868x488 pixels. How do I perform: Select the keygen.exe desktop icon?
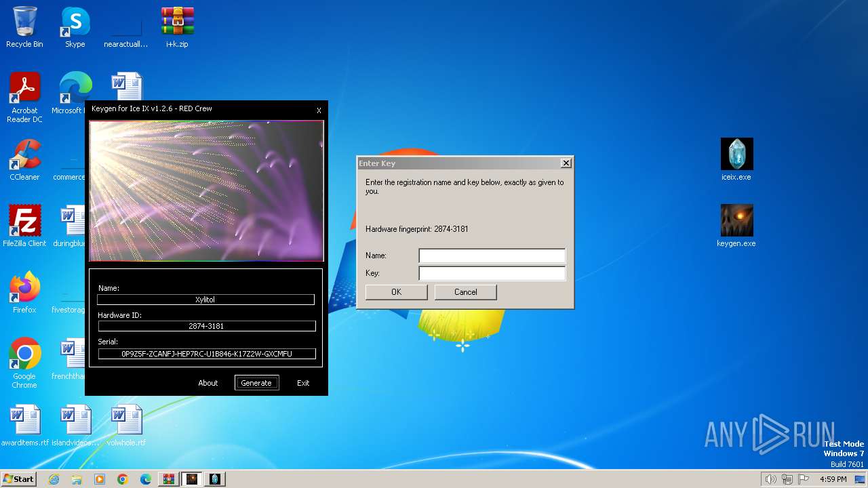(736, 226)
